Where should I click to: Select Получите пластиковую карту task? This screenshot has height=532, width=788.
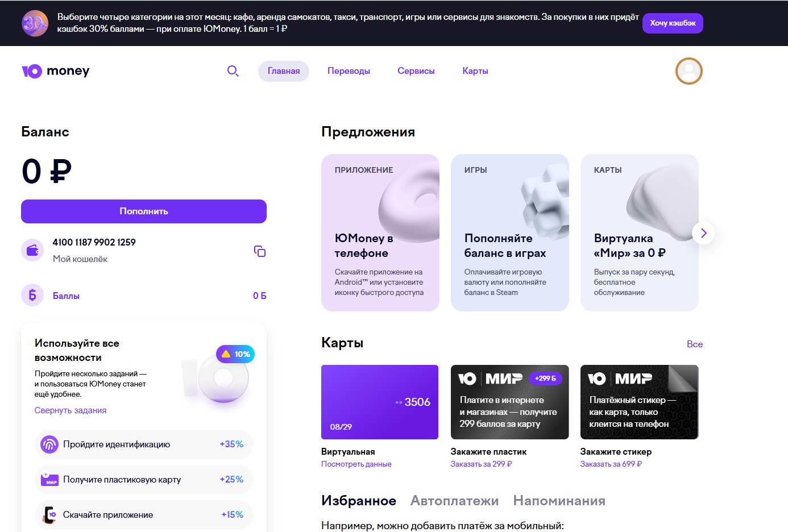point(144,480)
